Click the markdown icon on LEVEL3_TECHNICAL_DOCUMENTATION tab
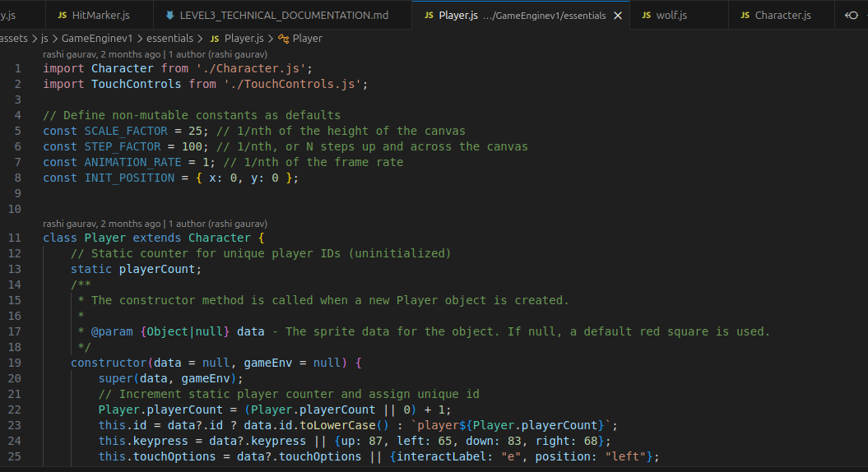The width and height of the screenshot is (868, 472). click(170, 16)
